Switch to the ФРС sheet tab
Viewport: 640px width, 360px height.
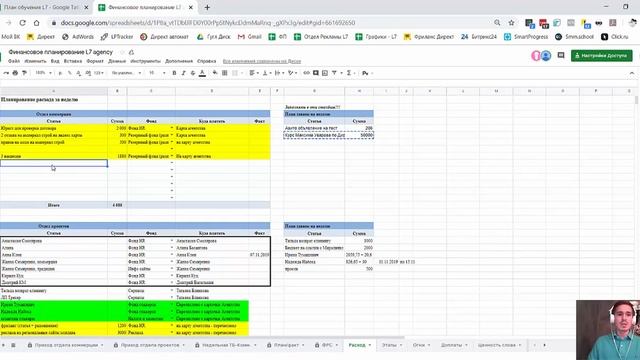point(327,345)
